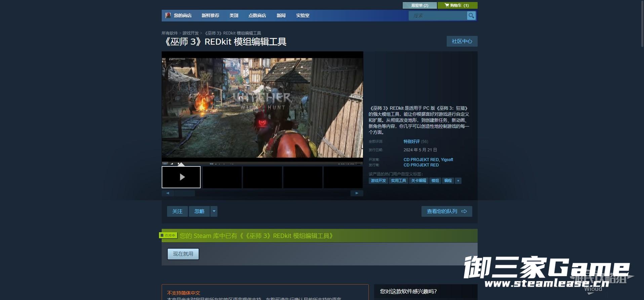Open the 新鲜推荐 menu
644x300 pixels.
[210, 16]
